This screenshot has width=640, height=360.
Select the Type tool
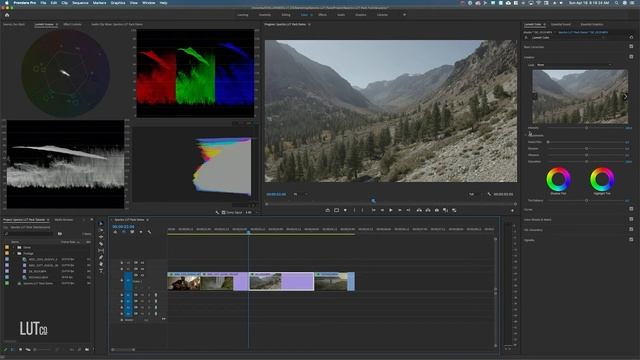click(x=101, y=270)
